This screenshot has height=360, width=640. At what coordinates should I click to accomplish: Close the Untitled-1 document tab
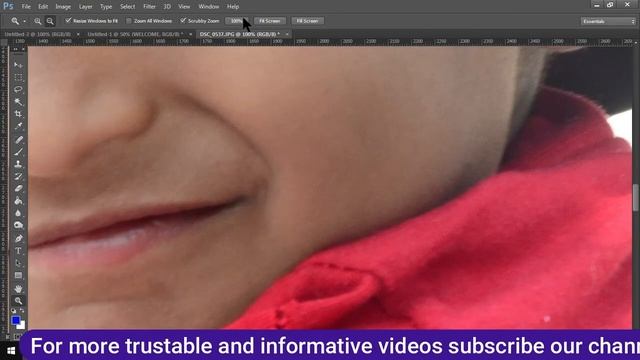pyautogui.click(x=190, y=35)
